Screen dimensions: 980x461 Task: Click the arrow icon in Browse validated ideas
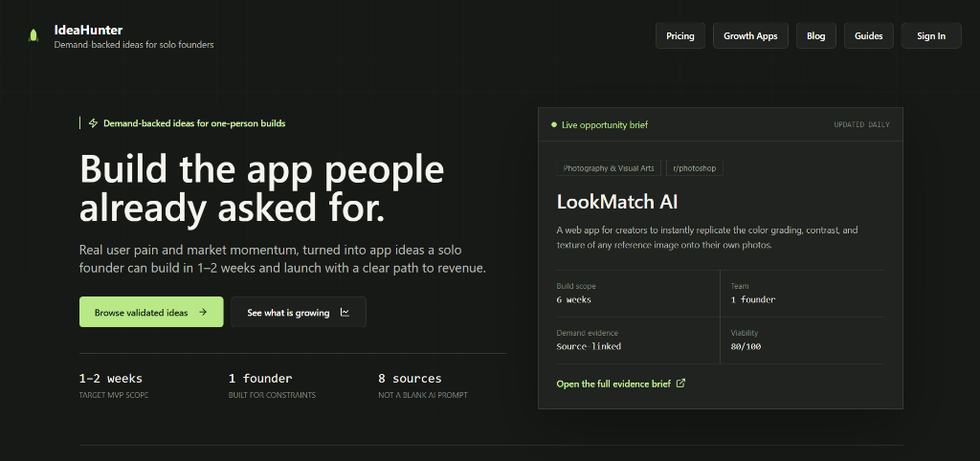tap(203, 313)
